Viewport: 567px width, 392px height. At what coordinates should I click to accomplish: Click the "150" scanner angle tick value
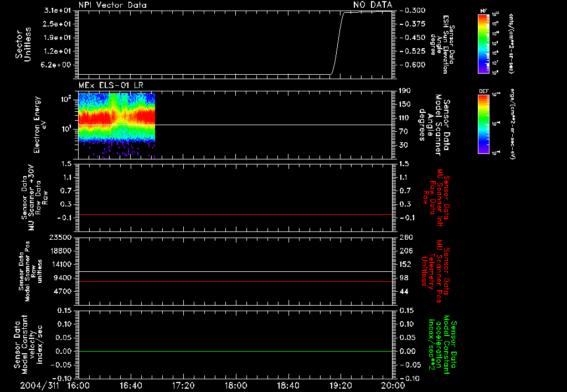pos(405,105)
